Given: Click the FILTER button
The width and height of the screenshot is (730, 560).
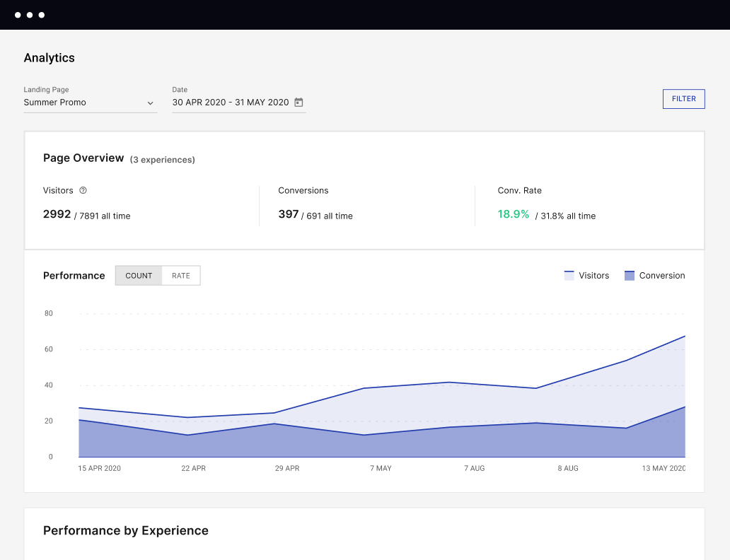Looking at the screenshot, I should [683, 98].
